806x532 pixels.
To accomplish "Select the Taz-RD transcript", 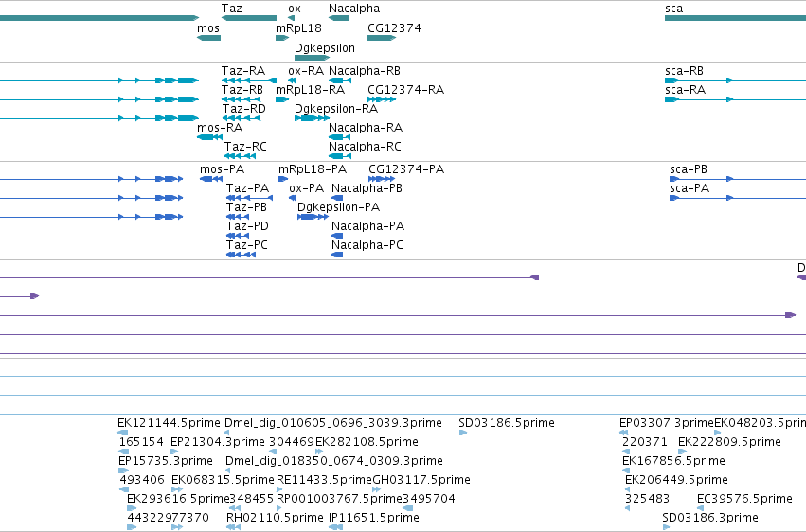I will [x=242, y=118].
